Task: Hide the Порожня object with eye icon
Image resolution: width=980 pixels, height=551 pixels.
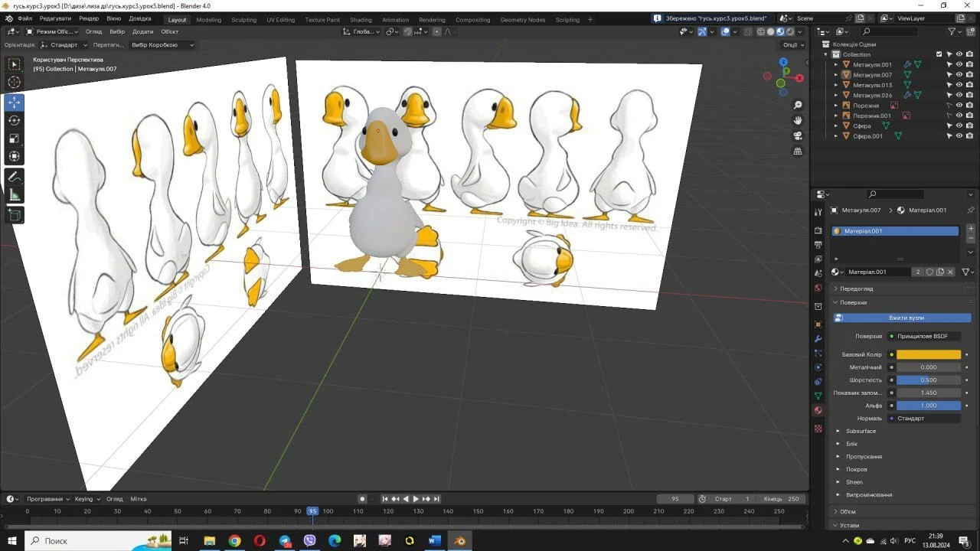Action: coord(959,106)
